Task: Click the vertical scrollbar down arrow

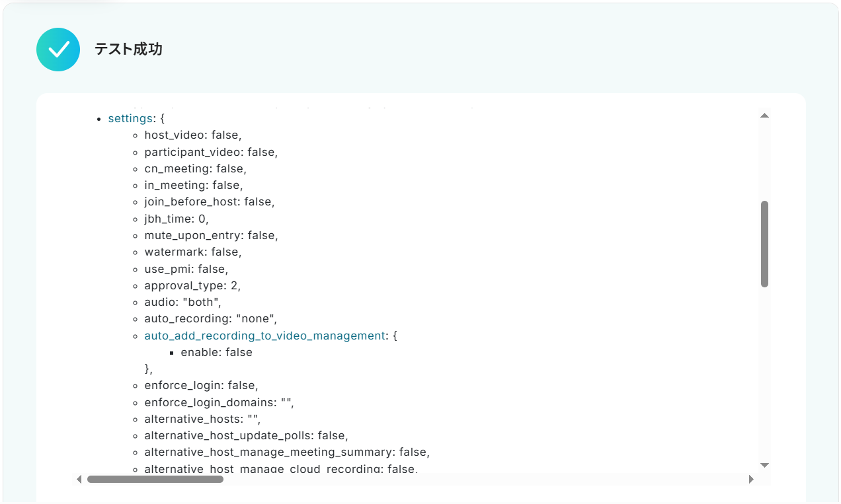Action: click(x=764, y=465)
